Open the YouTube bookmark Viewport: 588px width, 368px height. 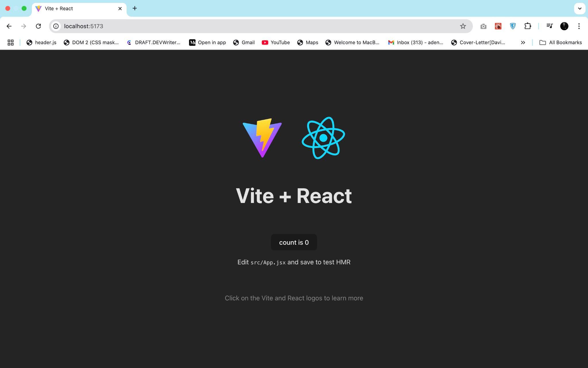click(x=276, y=43)
